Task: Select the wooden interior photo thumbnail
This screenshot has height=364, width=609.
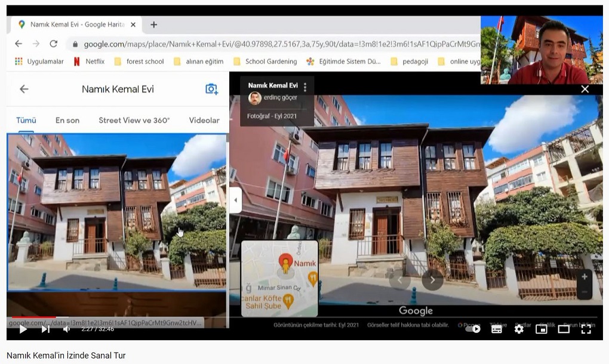Action: point(117,305)
